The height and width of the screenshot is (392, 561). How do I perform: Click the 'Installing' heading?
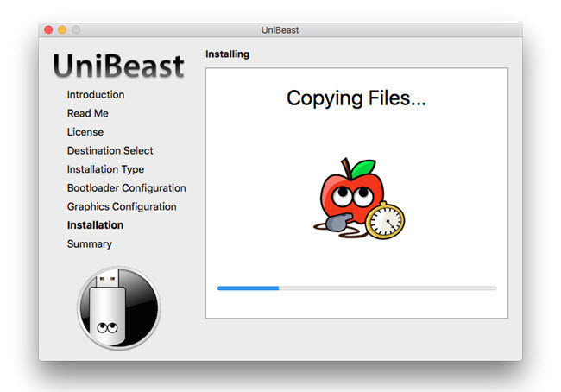click(x=228, y=54)
